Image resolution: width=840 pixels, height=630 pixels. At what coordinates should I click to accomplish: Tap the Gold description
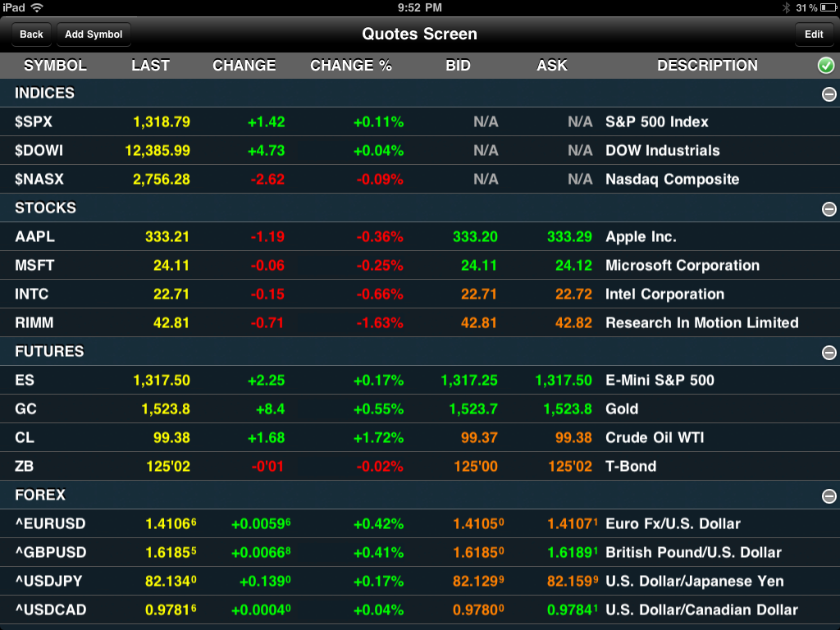pos(622,409)
